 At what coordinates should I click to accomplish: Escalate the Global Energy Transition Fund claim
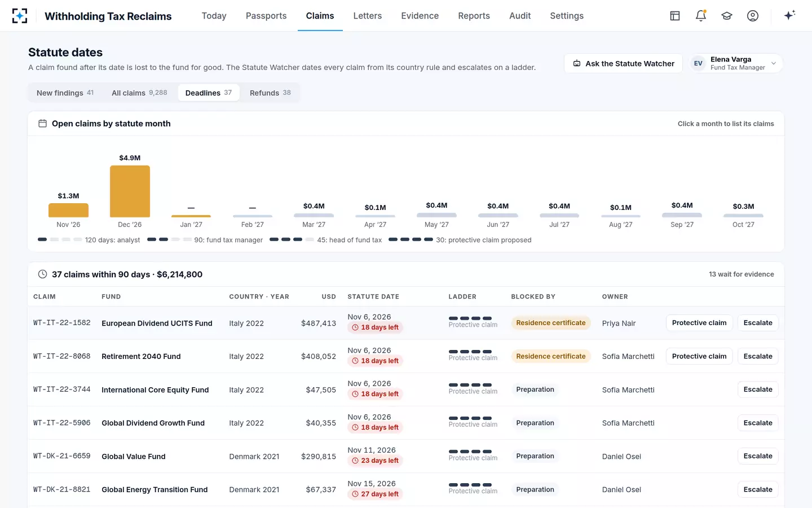coord(758,489)
